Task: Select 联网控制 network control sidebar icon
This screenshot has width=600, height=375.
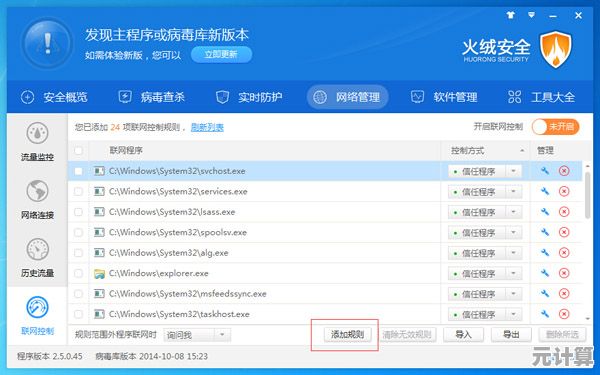Action: [37, 307]
